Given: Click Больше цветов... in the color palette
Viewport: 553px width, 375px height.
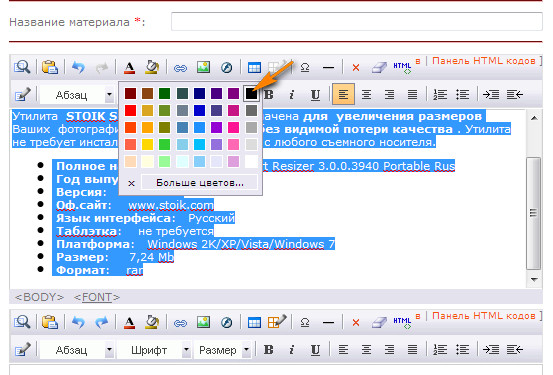Looking at the screenshot, I should [200, 183].
